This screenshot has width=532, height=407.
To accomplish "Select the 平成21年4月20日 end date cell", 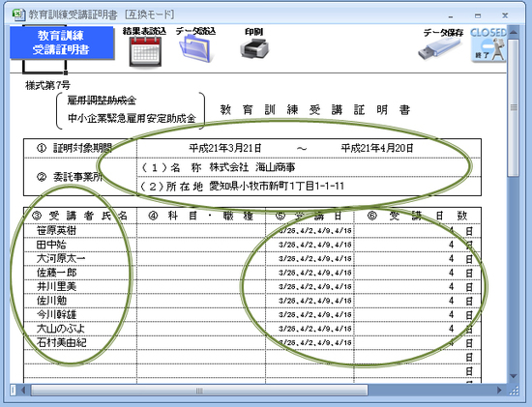I will click(x=377, y=148).
